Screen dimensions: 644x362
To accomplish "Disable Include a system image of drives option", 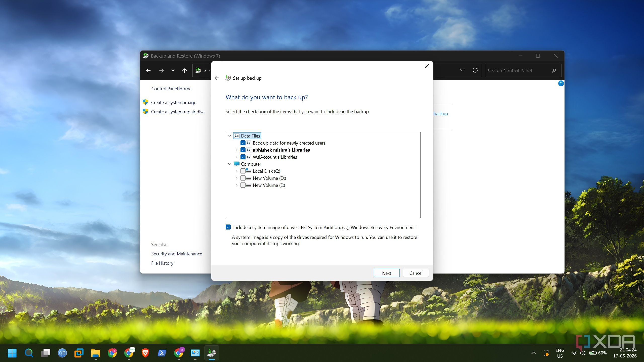I will click(x=228, y=227).
